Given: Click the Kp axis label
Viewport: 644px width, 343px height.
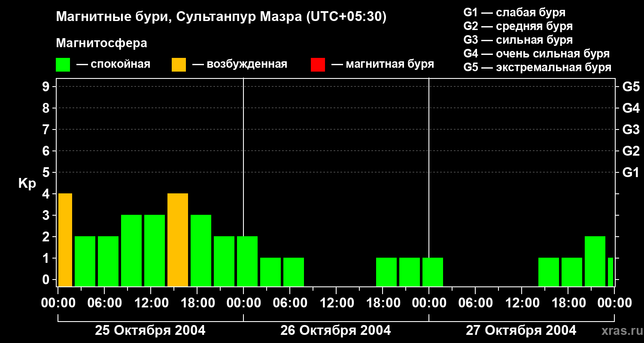Looking at the screenshot, I should pyautogui.click(x=27, y=184).
